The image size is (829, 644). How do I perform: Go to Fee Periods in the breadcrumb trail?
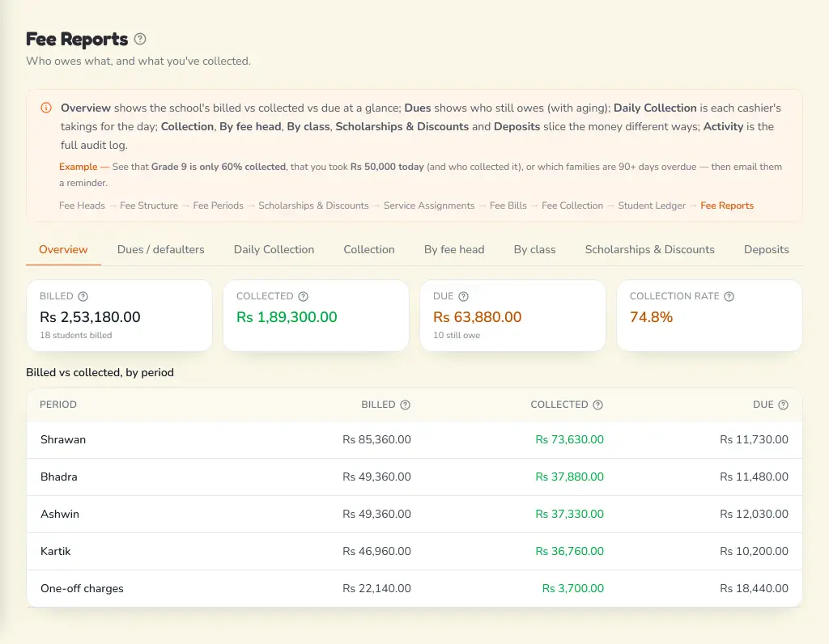pyautogui.click(x=219, y=205)
